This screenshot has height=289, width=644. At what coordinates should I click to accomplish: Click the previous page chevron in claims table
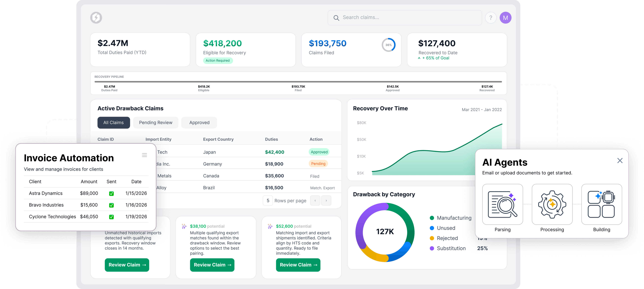315,201
